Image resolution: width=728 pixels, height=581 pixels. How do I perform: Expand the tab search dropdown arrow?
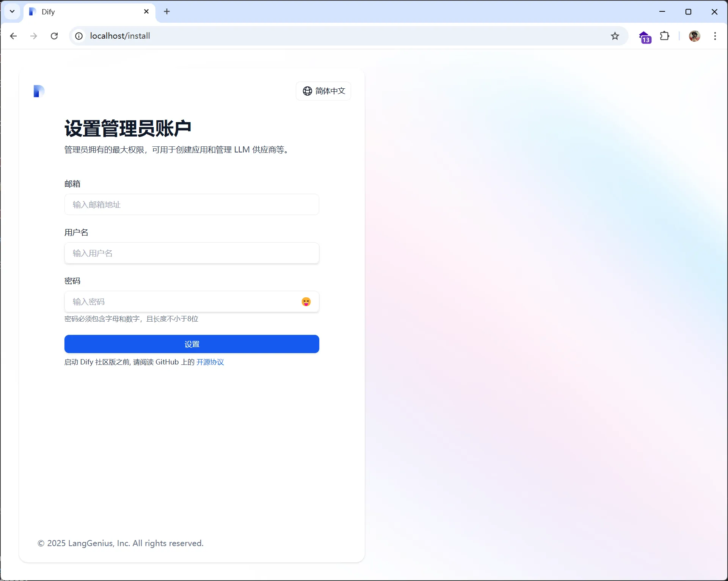tap(12, 11)
